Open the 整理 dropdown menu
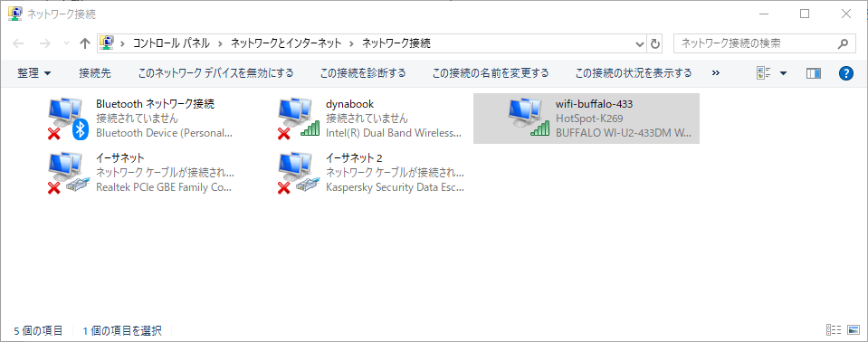868x342 pixels. (x=33, y=73)
